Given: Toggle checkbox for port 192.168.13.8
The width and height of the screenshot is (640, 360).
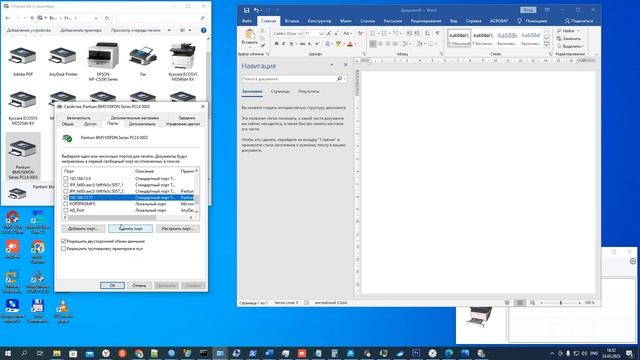Looking at the screenshot, I should [66, 178].
